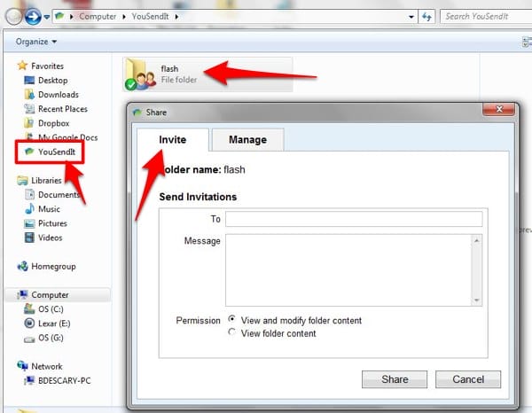Select View folder content permission
The image size is (532, 413).
click(x=232, y=333)
